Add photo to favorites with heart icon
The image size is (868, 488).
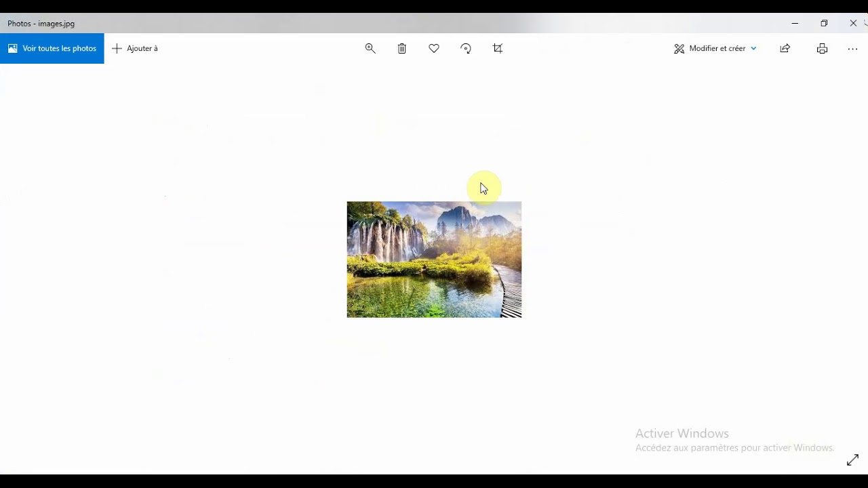click(434, 48)
